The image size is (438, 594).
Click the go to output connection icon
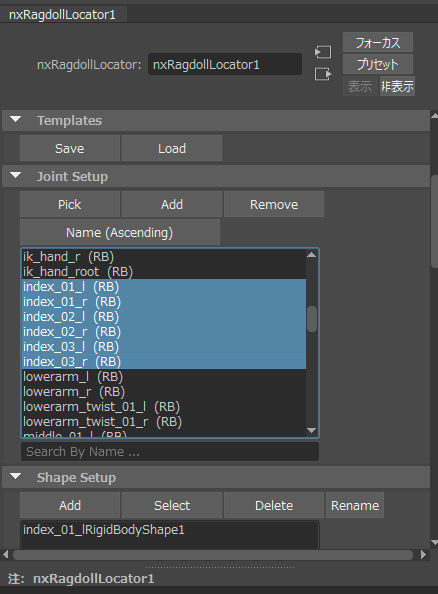tap(323, 74)
